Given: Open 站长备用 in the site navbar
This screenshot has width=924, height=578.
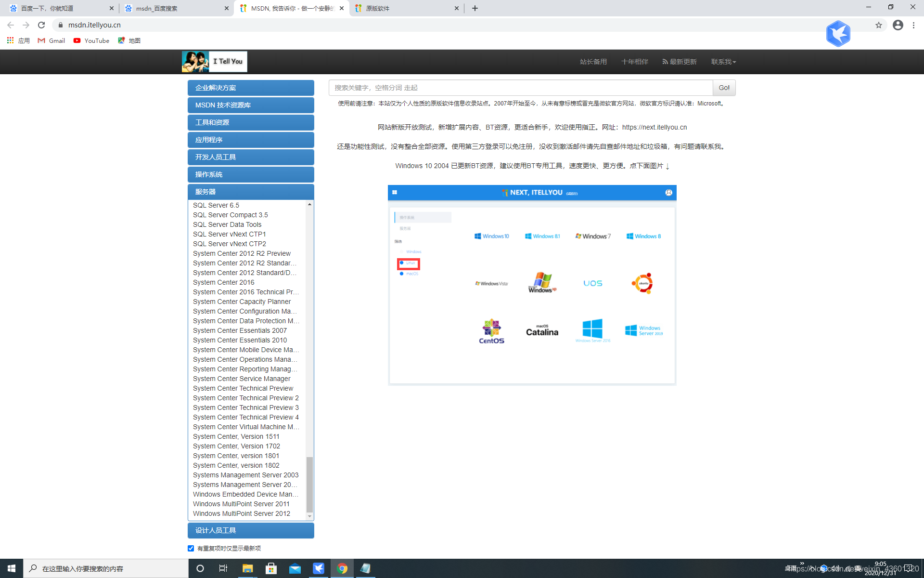Looking at the screenshot, I should pos(593,62).
